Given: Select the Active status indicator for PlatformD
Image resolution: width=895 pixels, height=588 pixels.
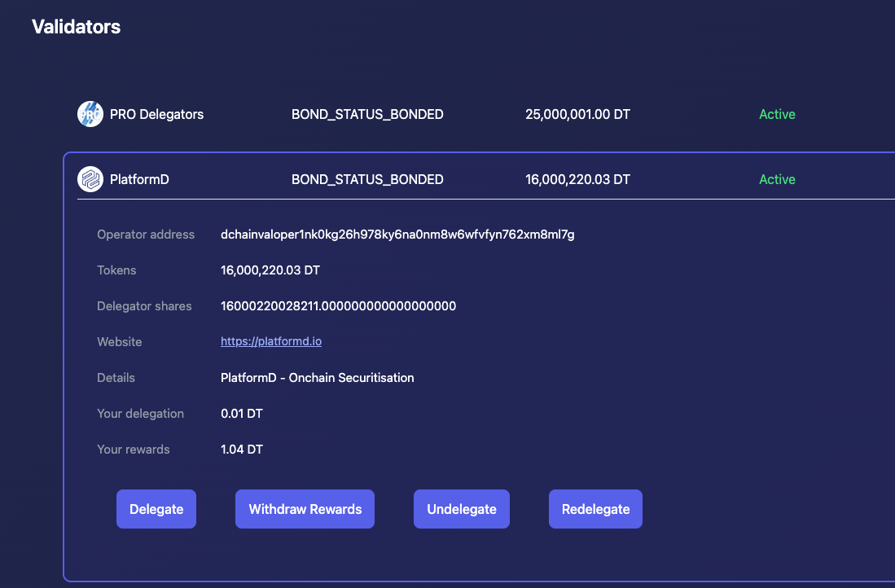Looking at the screenshot, I should [776, 179].
